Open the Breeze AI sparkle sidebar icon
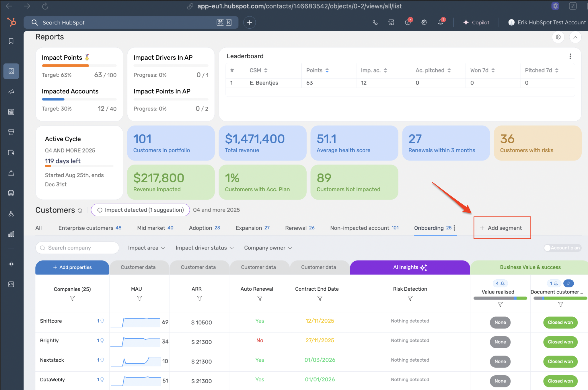The height and width of the screenshot is (390, 588). pos(11,264)
